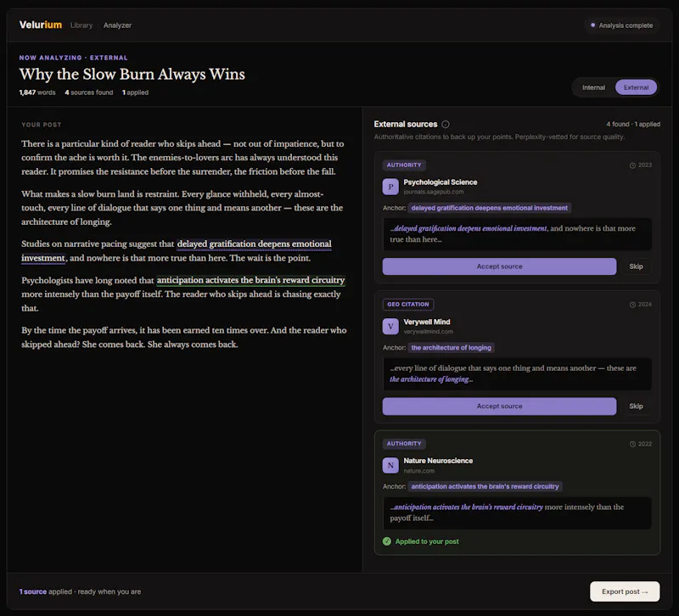Click the AUTHORITY tag on Nature Neuroscience card
Image resolution: width=679 pixels, height=616 pixels.
pyautogui.click(x=404, y=444)
